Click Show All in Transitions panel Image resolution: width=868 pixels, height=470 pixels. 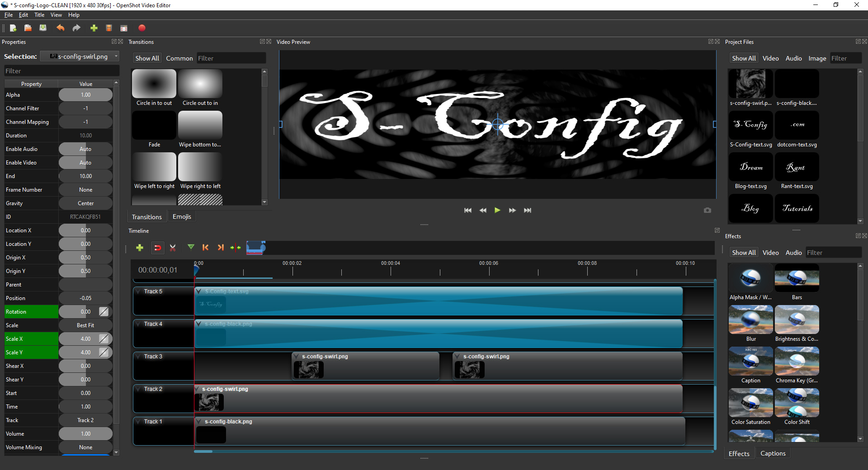147,58
